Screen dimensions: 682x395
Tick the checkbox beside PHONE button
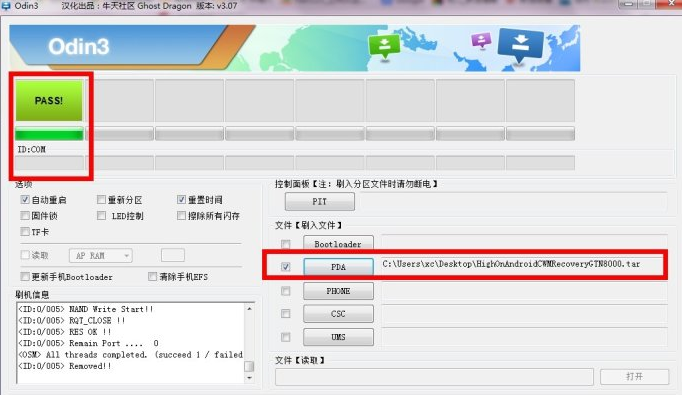point(285,291)
